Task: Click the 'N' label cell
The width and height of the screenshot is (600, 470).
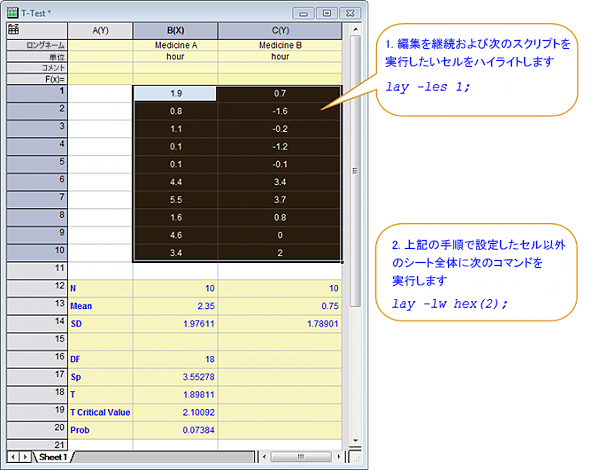Action: pos(100,288)
